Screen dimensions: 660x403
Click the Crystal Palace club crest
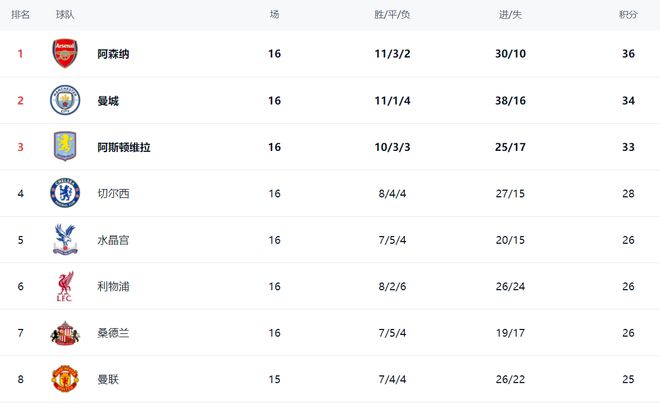click(65, 240)
